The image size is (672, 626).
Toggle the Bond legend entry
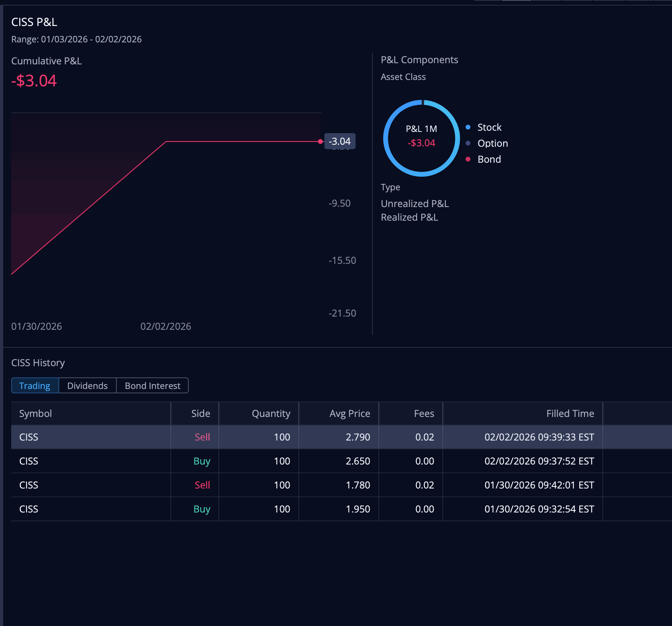coord(489,159)
